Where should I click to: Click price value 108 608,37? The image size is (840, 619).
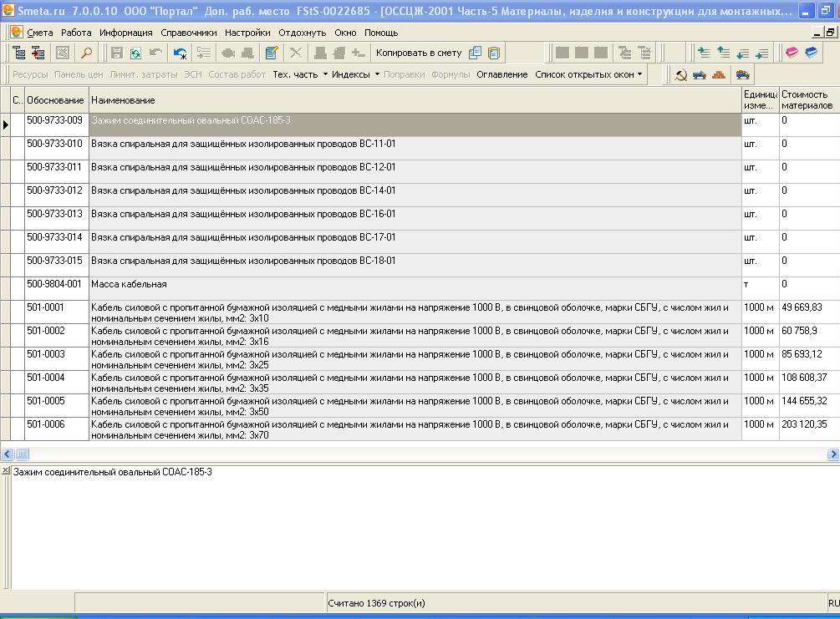804,378
